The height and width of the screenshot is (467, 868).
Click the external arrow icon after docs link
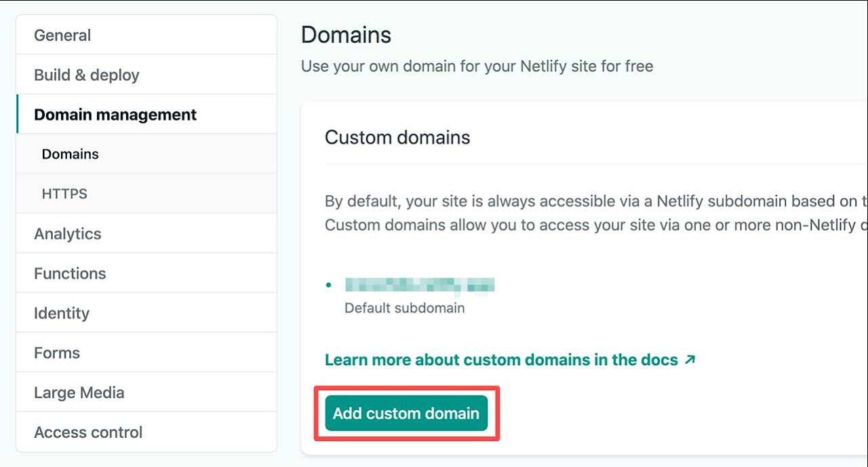click(x=690, y=360)
